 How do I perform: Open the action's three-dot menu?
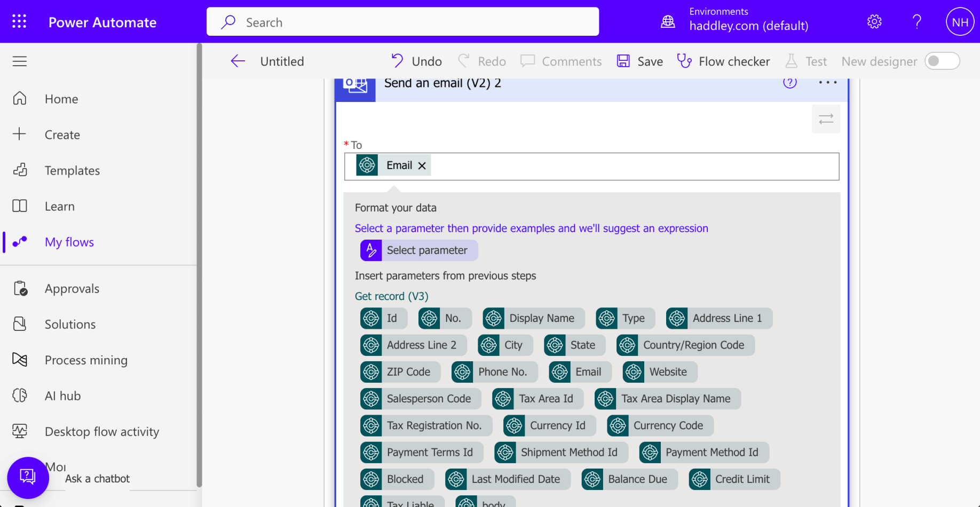[x=828, y=83]
